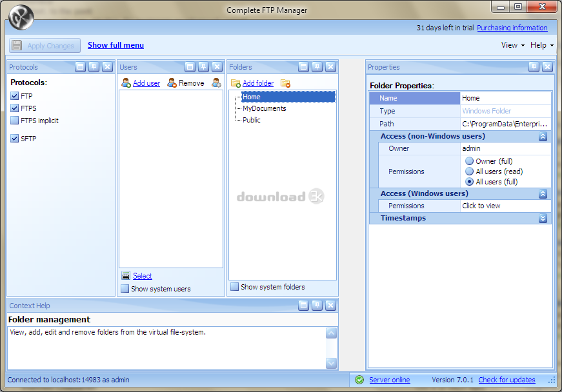Maximize the Users panel

tap(190, 66)
